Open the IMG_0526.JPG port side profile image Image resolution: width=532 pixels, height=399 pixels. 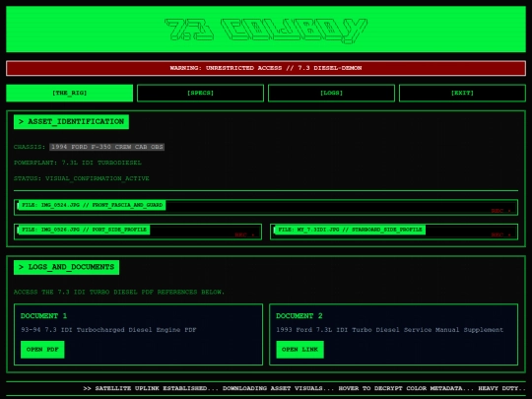pos(138,232)
